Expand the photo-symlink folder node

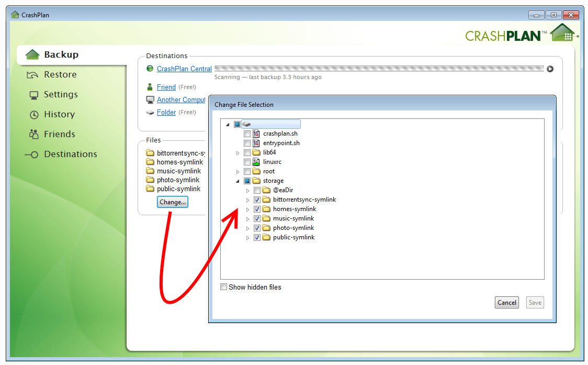[x=247, y=228]
